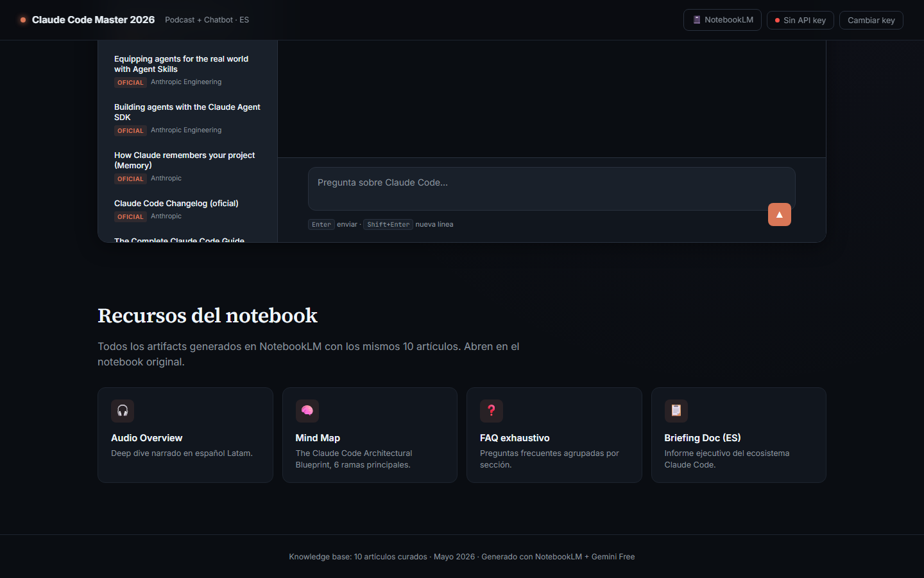
Task: Open the FAQ exhaustivo resource card
Action: pos(554,435)
